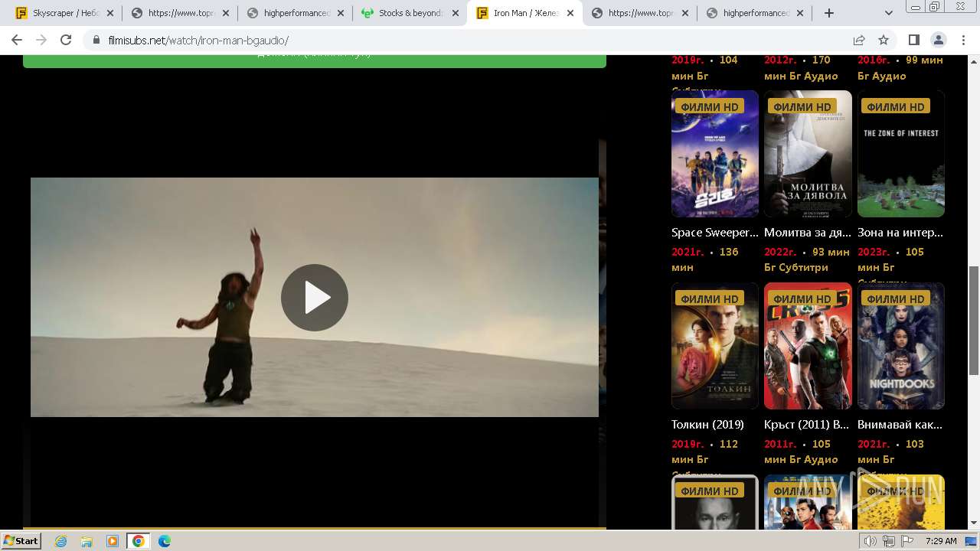Switch to Skyscraper tab

66,13
